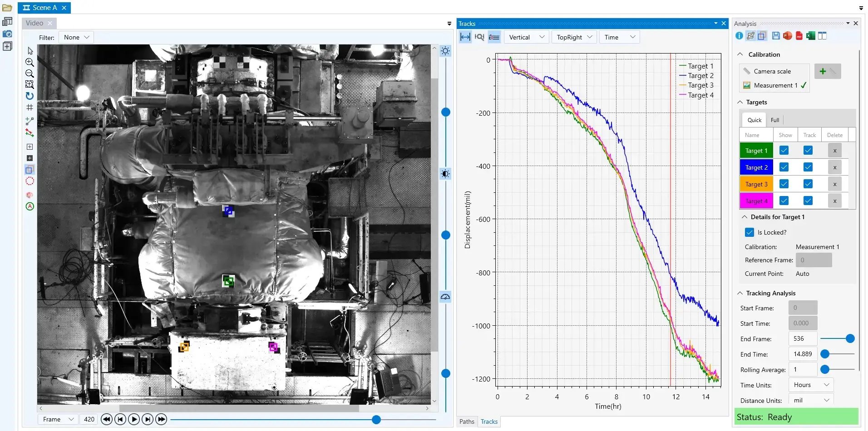868x431 pixels.
Task: Export analysis to PowerPoint
Action: pyautogui.click(x=788, y=36)
